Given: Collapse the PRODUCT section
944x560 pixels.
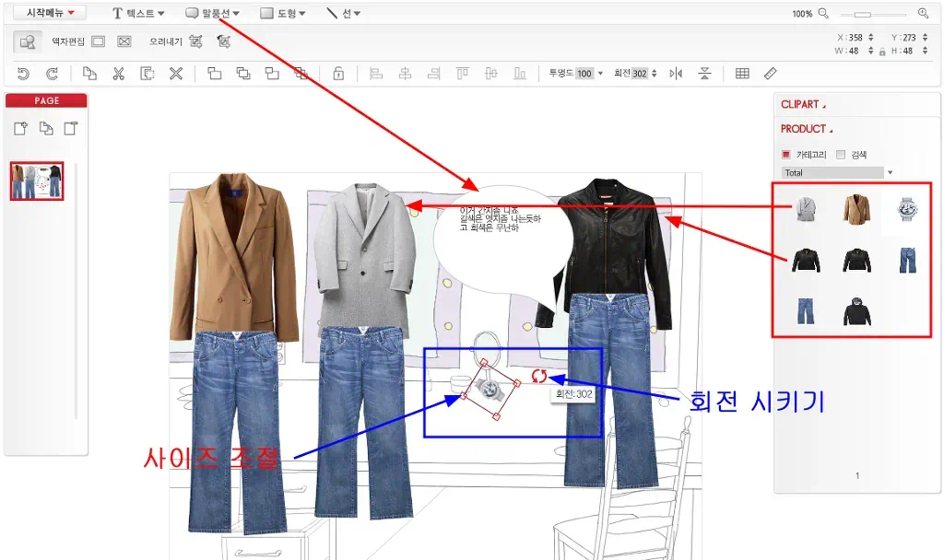Looking at the screenshot, I should tap(807, 129).
